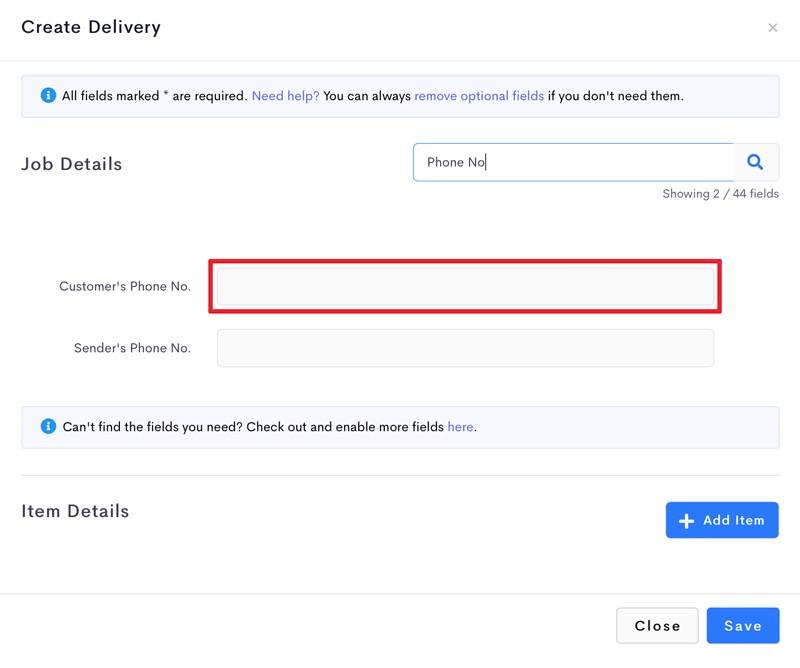Click the info icon in the required fields banner
The width and height of the screenshot is (800, 668).
tap(48, 95)
